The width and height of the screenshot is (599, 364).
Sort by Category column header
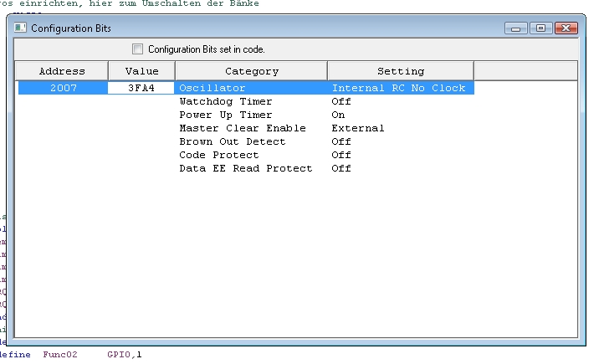pyautogui.click(x=251, y=71)
